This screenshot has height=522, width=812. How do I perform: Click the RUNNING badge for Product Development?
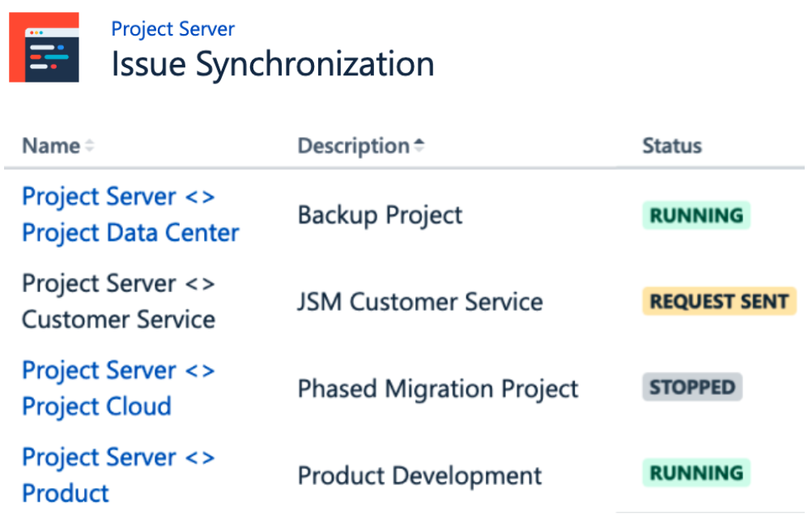click(x=696, y=473)
